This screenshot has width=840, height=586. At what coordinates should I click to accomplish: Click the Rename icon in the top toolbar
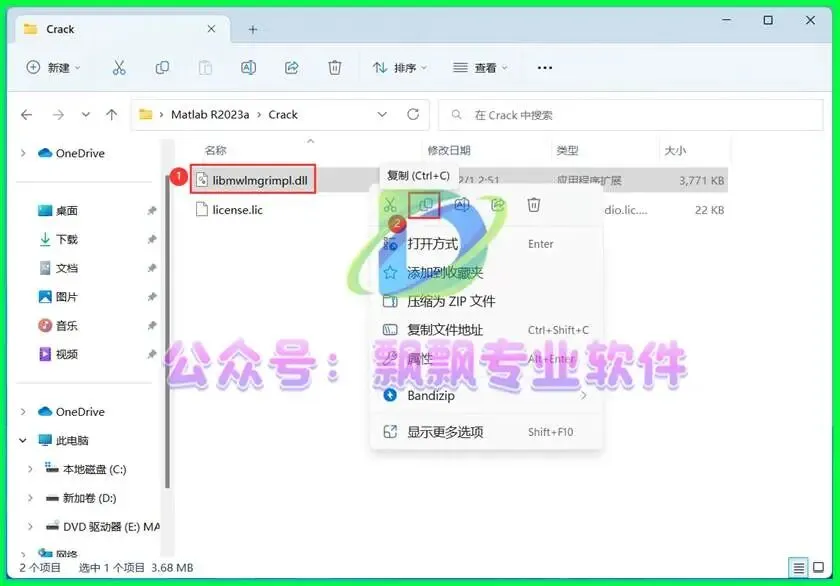coord(249,67)
